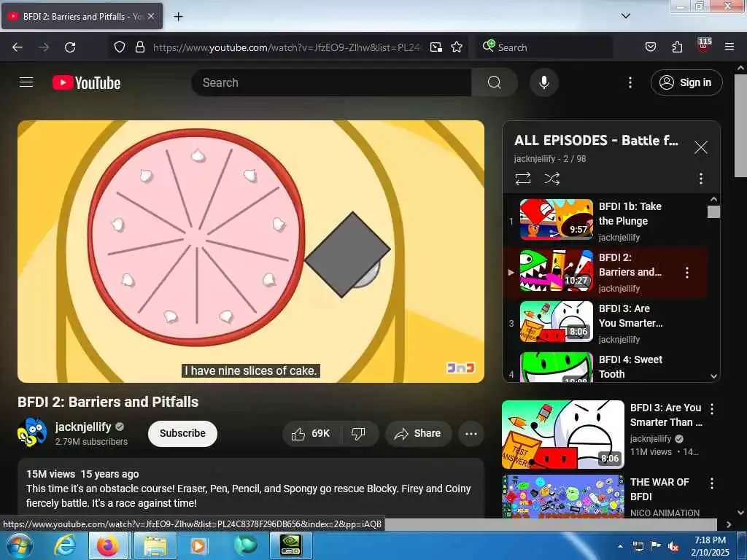Open options for THE WAR OF BFDI
This screenshot has width=747, height=560.
[712, 483]
